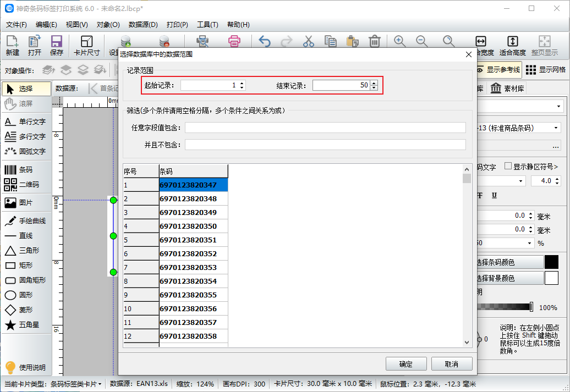The image size is (570, 392).
Task: Open the 视图(V) menu
Action: [x=76, y=25]
